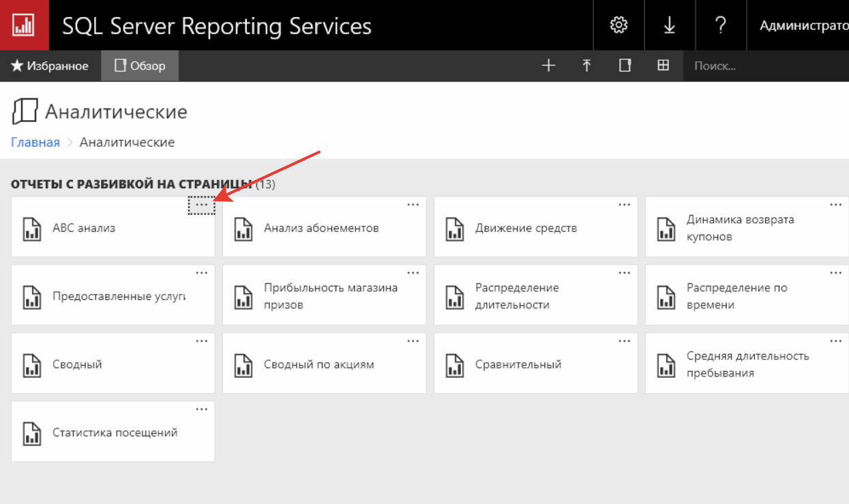Screen dimensions: 849x504
Task: Open ellipsis menu for Сводный по акциям
Action: tap(413, 341)
